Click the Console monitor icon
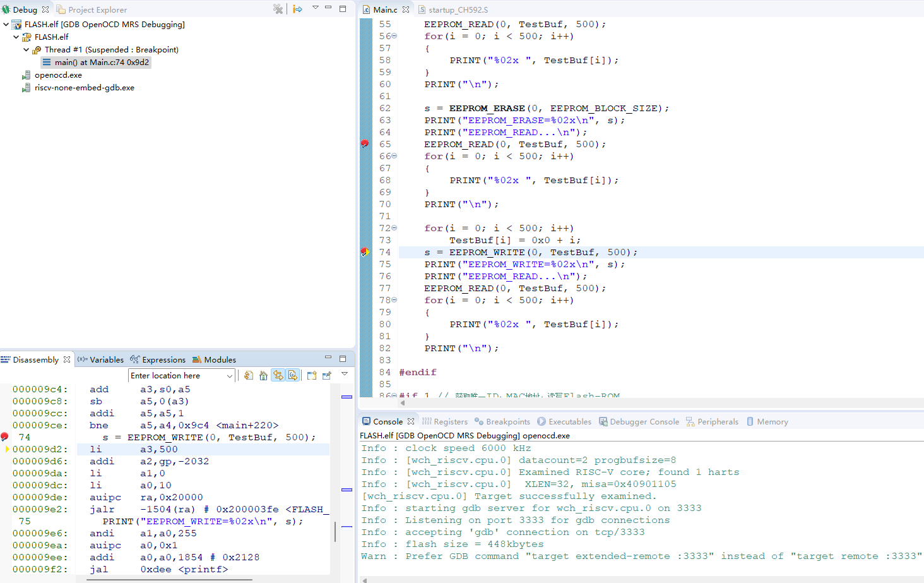The width and height of the screenshot is (924, 583). pos(366,421)
